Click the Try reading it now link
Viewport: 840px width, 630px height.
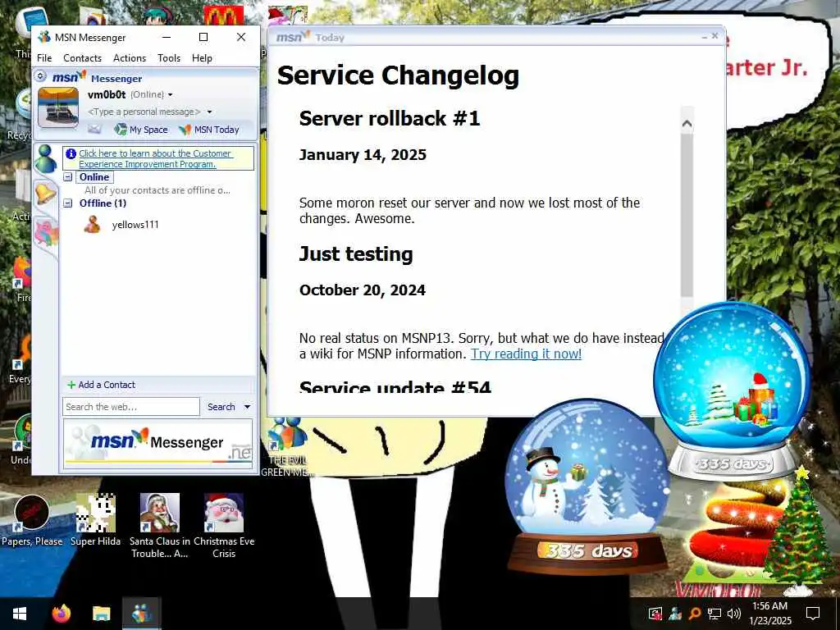pyautogui.click(x=526, y=354)
